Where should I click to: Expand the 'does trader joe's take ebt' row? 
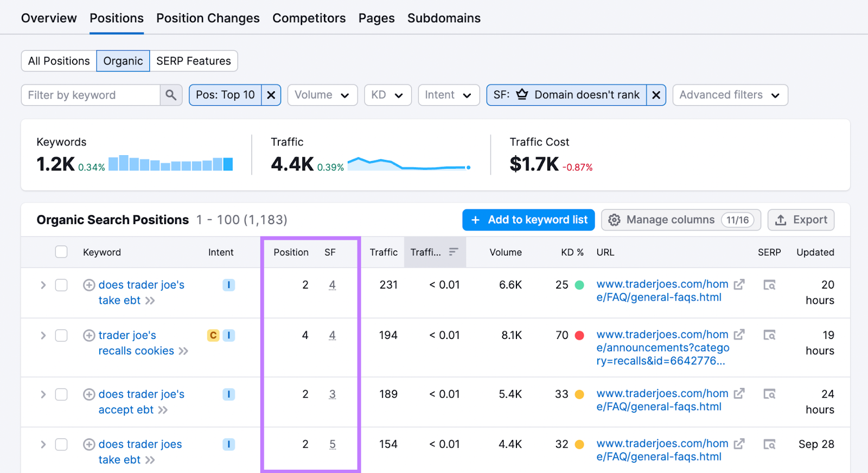point(43,285)
